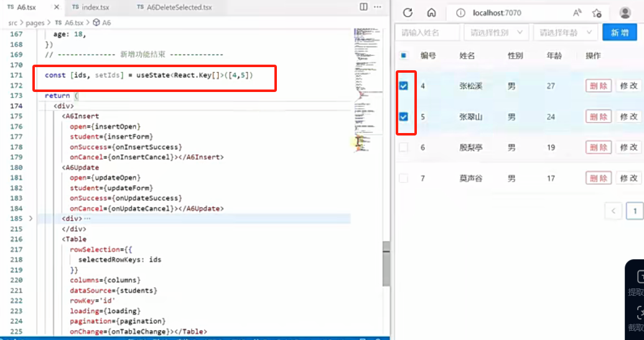Screen dimensions: 644x340
Task: Go to the browser home page
Action: [x=431, y=12]
